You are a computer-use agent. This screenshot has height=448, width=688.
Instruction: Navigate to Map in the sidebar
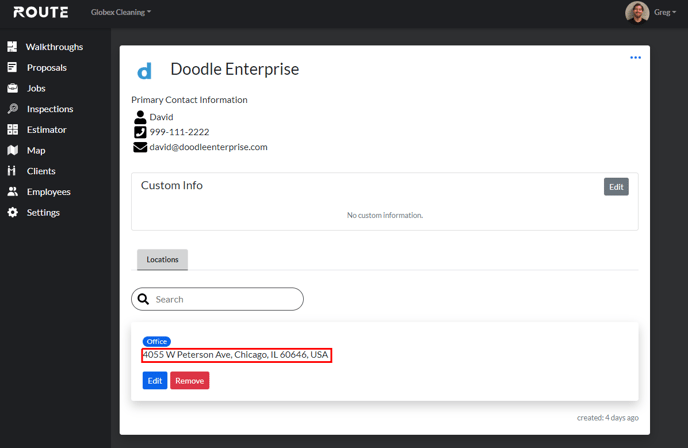coord(36,150)
